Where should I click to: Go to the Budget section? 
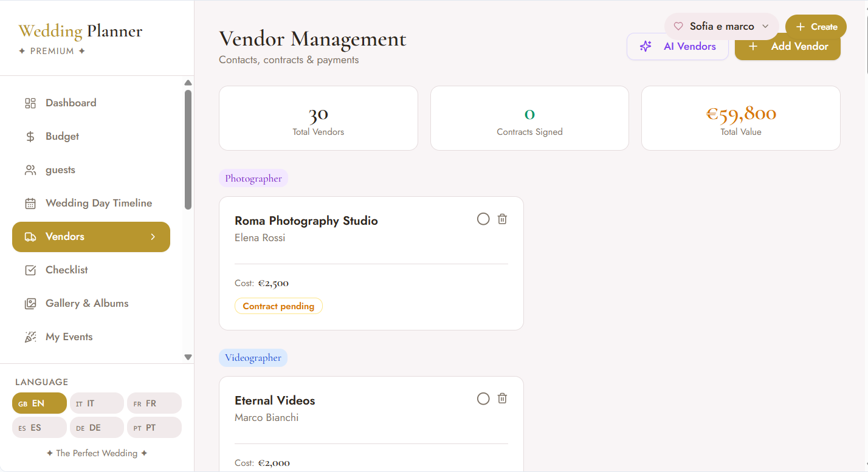pos(91,137)
